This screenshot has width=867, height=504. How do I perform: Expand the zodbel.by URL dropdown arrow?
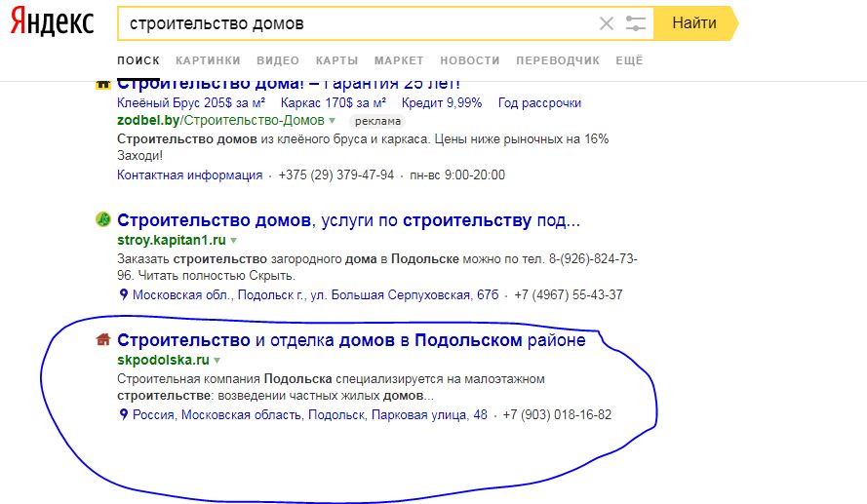332,121
